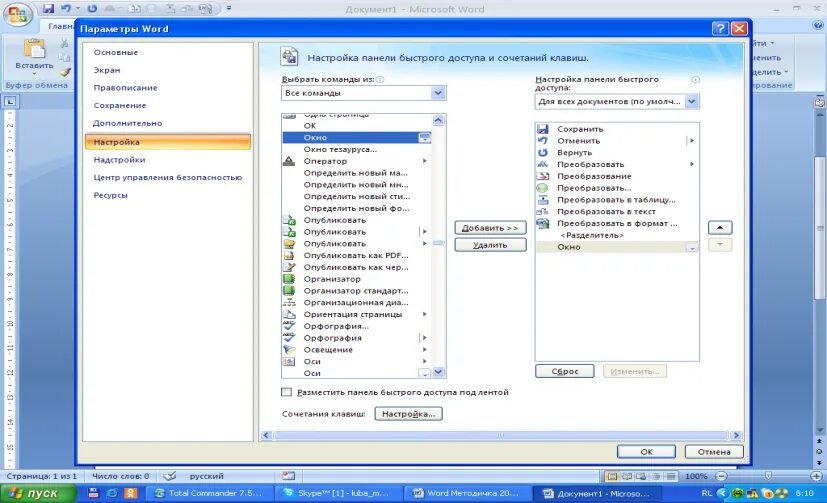
Task: Click icon beside Опубликовать как PDF...
Action: pyautogui.click(x=289, y=255)
